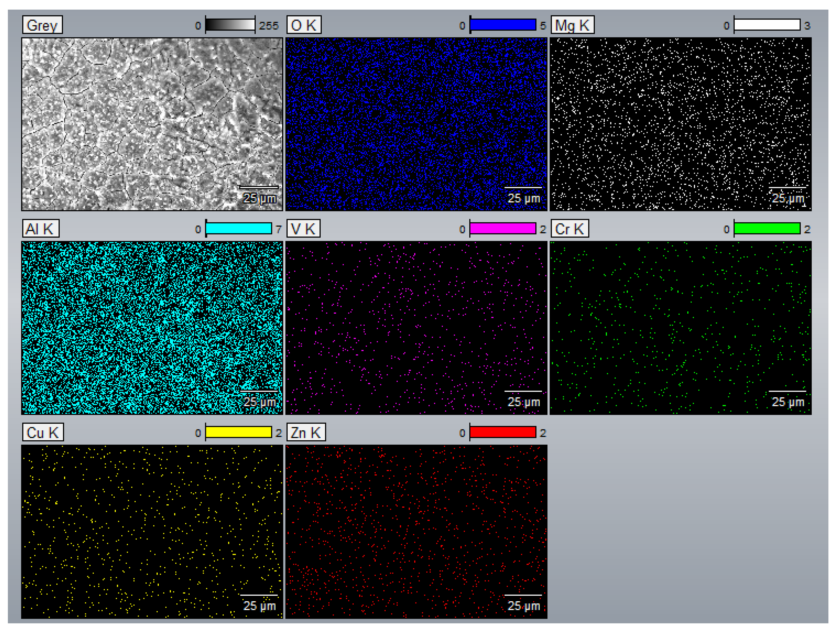Click the Grey SEM image thumbnail

[x=152, y=124]
